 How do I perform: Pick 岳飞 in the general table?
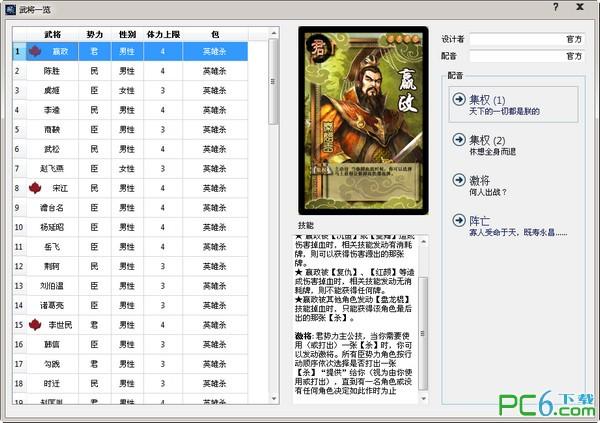(52, 247)
